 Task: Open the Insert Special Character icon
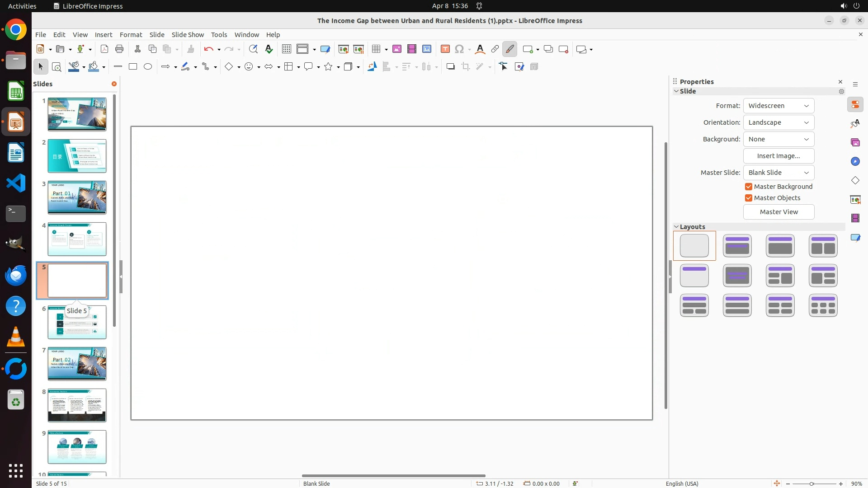(459, 49)
